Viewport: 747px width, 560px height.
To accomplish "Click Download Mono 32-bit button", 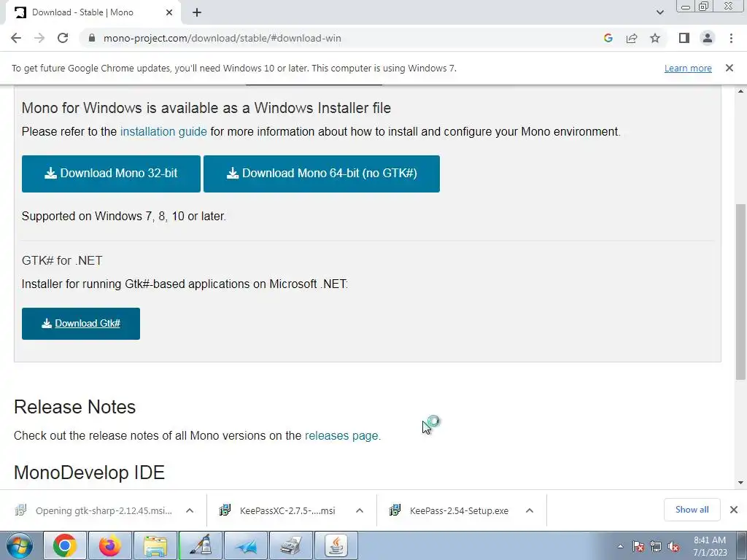I will click(x=111, y=174).
